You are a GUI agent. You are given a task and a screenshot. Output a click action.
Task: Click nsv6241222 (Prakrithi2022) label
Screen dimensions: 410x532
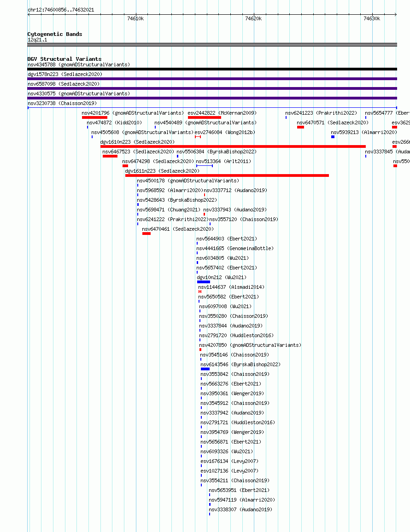coord(173,219)
